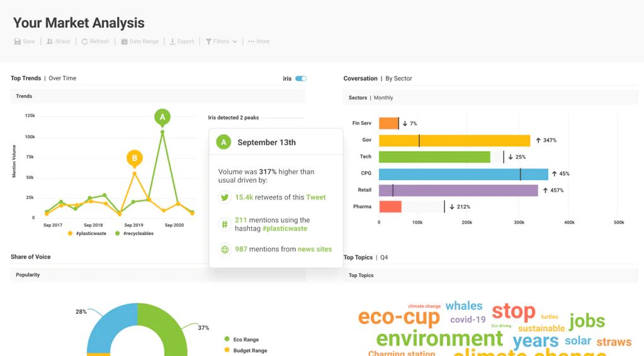
Task: Click Eco Range legend green dot
Action: 227,339
